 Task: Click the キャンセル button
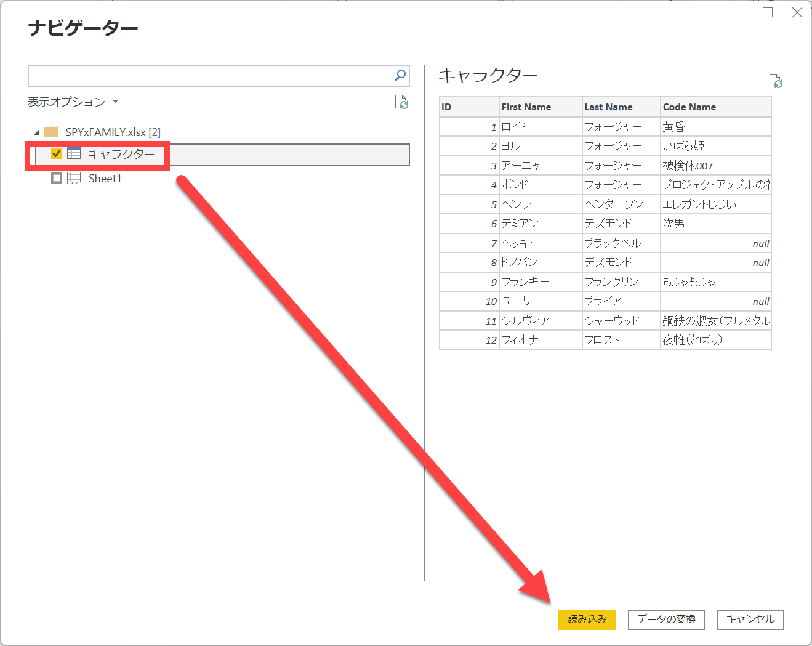point(750,620)
